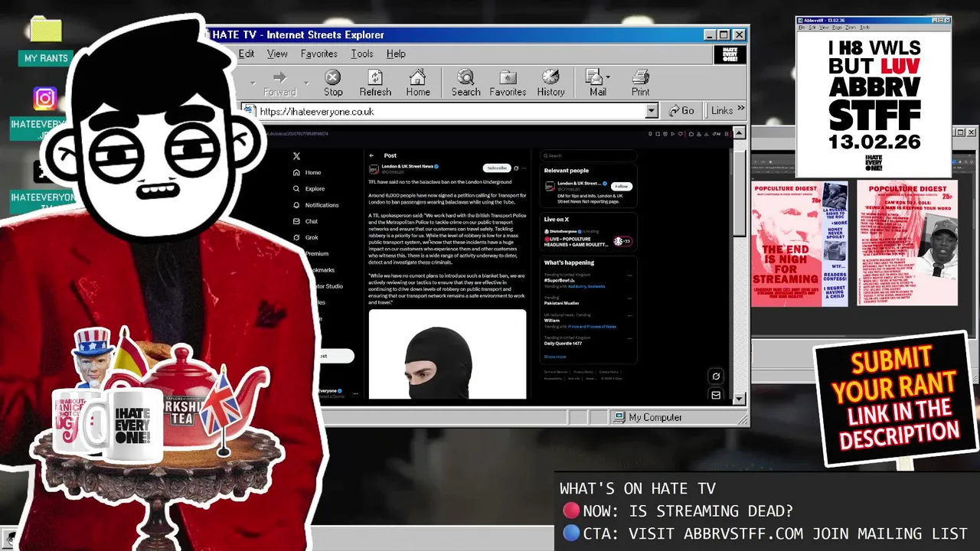Open the View menu in Internet Streets Explorer
The width and height of the screenshot is (980, 551).
point(277,54)
